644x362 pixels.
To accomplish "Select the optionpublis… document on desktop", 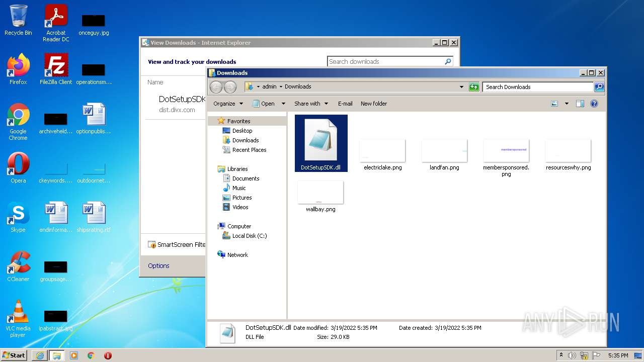I will pos(94,119).
